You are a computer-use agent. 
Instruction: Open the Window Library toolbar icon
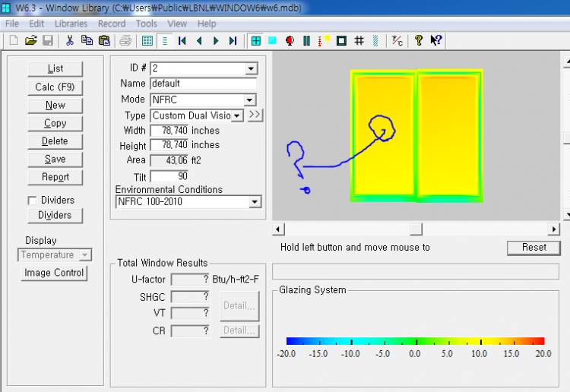pos(256,40)
